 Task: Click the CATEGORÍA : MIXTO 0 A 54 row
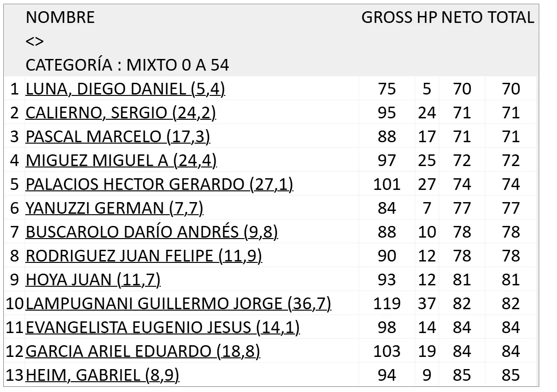tap(127, 65)
